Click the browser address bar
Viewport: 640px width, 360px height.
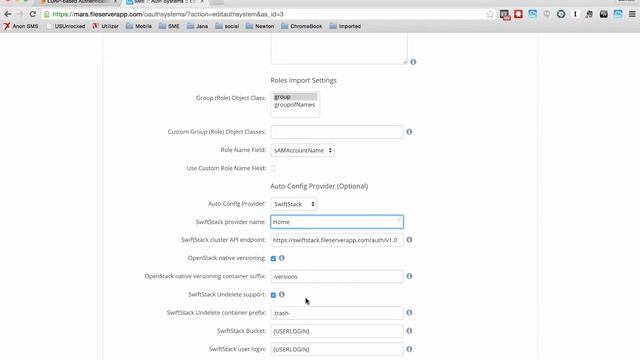click(x=265, y=14)
